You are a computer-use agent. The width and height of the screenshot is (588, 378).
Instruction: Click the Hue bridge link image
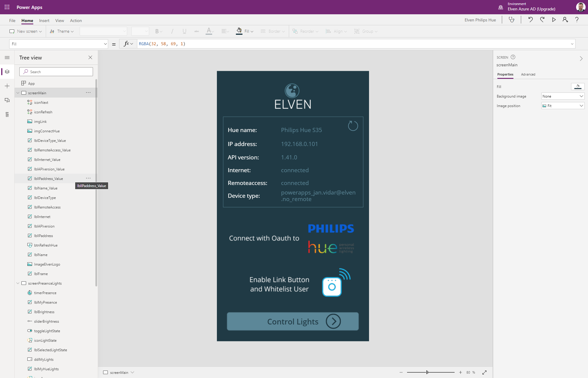pyautogui.click(x=336, y=282)
